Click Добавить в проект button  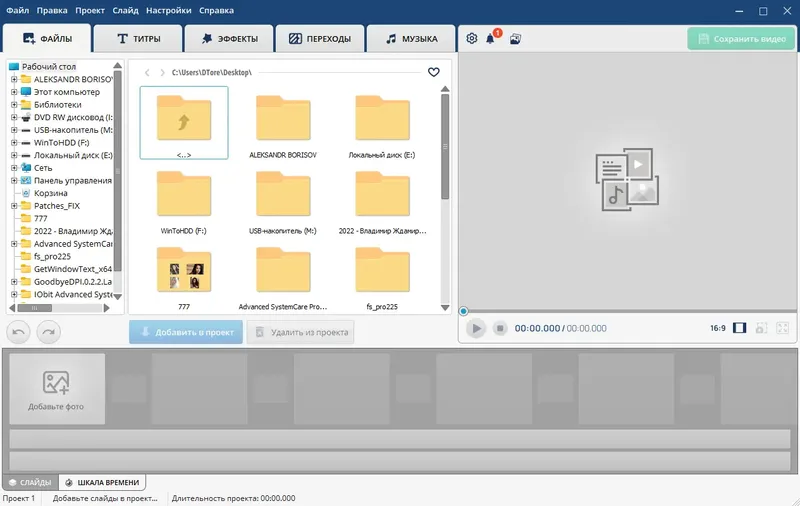186,332
